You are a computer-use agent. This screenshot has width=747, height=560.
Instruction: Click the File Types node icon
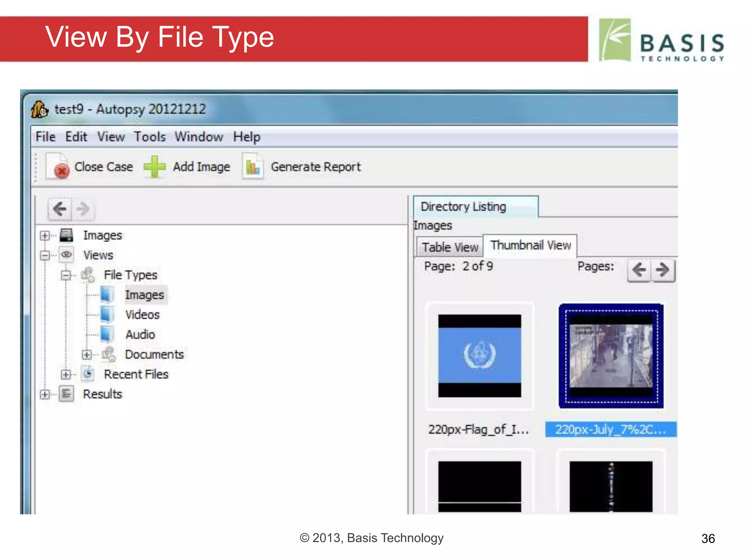(x=88, y=275)
